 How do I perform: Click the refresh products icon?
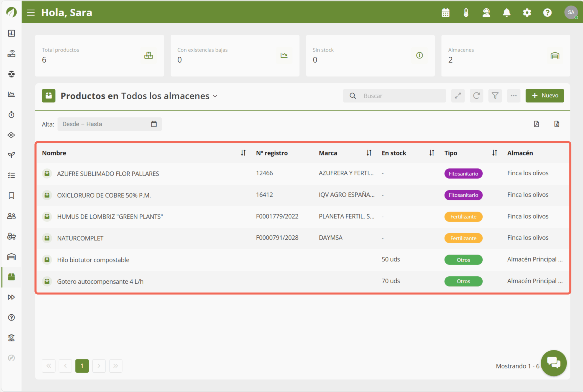(476, 96)
